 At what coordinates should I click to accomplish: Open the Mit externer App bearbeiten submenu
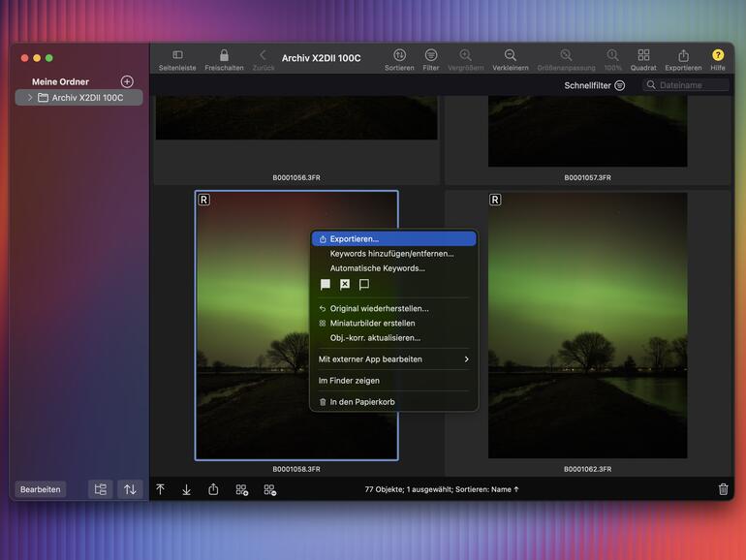coord(394,359)
